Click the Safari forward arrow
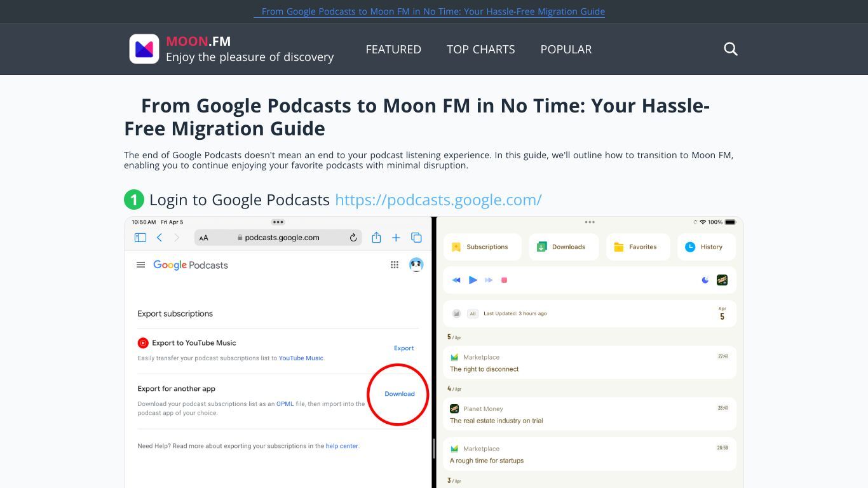Image resolution: width=868 pixels, height=488 pixels. (x=177, y=238)
